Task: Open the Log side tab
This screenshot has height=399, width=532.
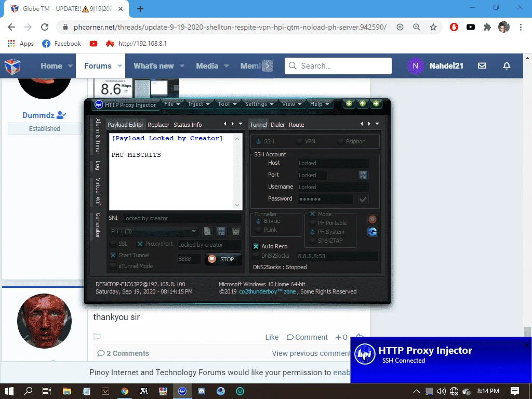Action: (98, 166)
